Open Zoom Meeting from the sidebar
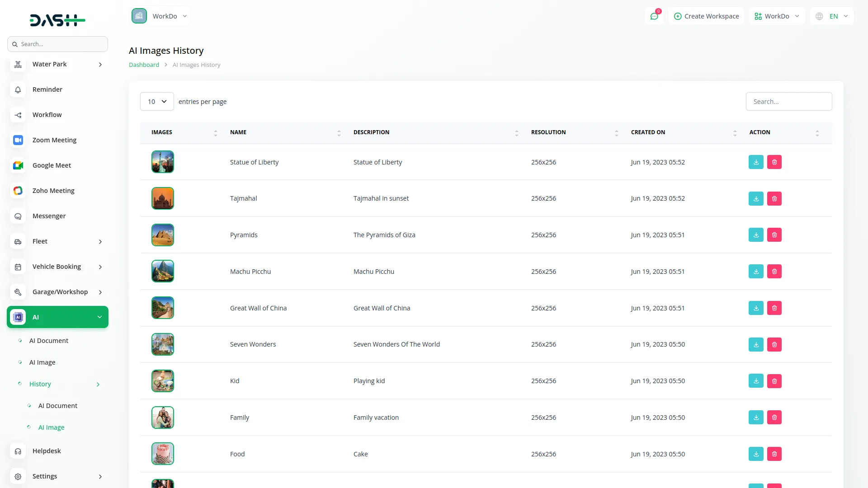This screenshot has width=868, height=488. coord(54,140)
